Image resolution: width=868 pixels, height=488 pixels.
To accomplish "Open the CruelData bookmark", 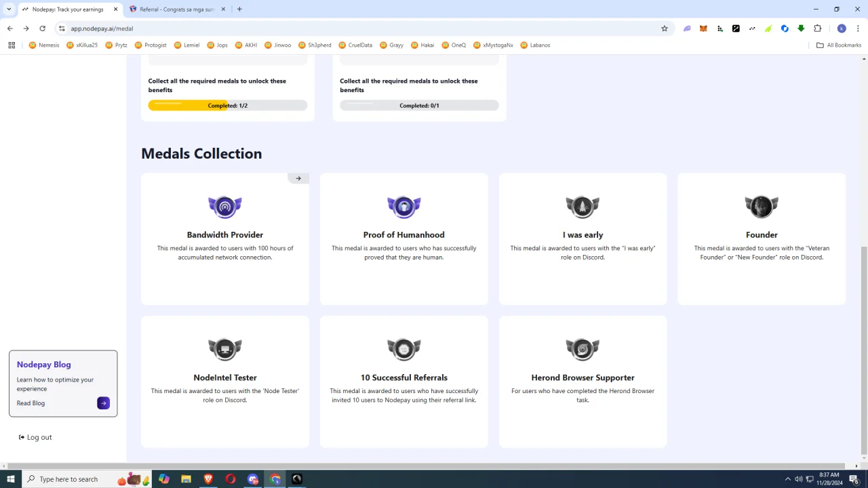I will click(355, 45).
